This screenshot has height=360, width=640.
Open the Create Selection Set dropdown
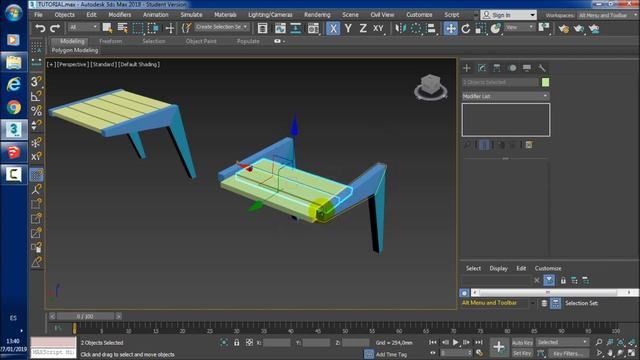click(x=222, y=27)
